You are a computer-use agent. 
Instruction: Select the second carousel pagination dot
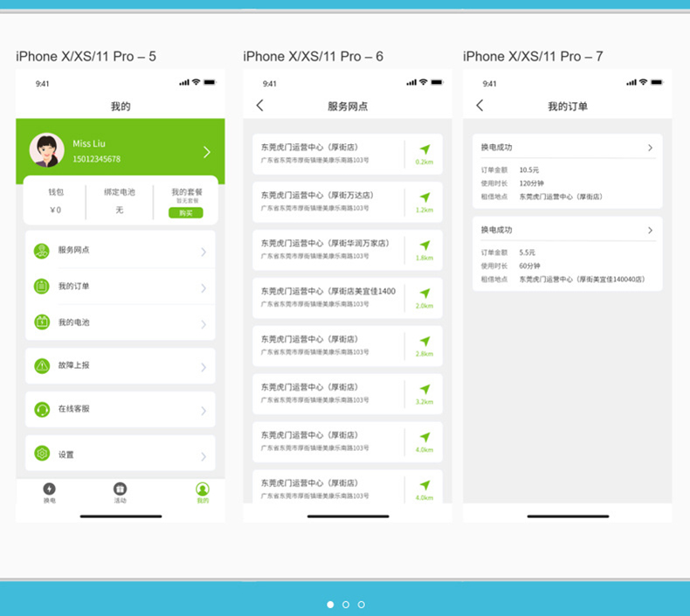point(346,605)
